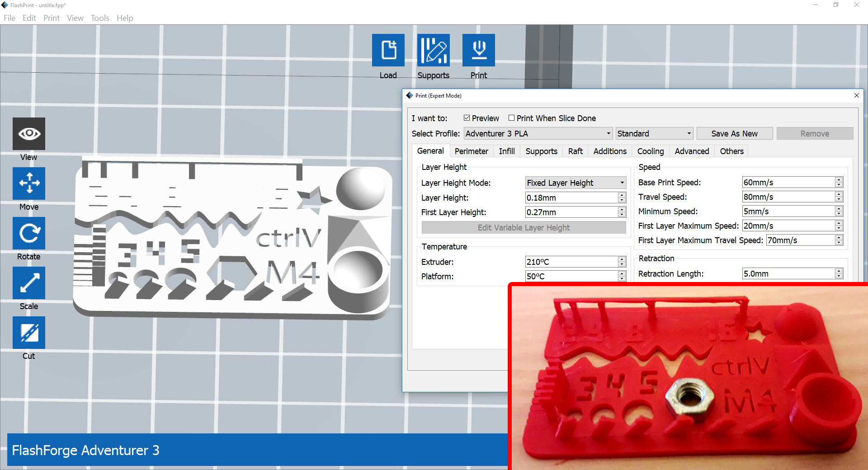Toggle Preview off before slicing
The height and width of the screenshot is (470, 868).
(467, 118)
